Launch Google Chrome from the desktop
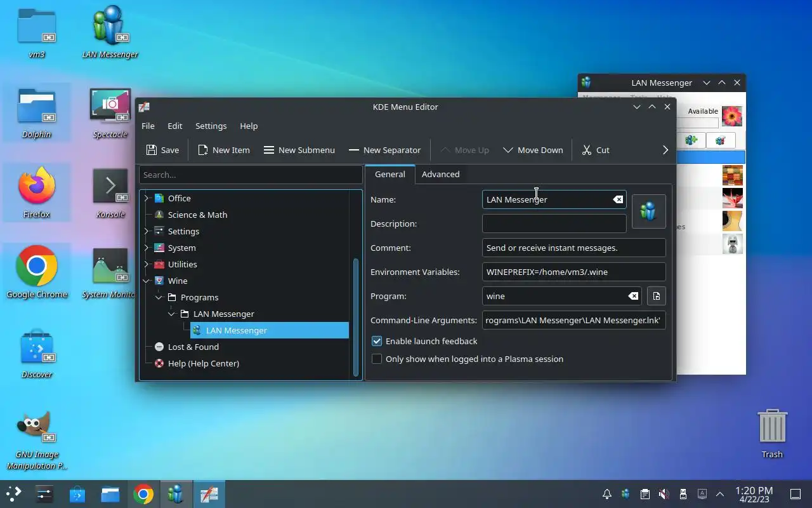This screenshot has width=812, height=508. 37,273
